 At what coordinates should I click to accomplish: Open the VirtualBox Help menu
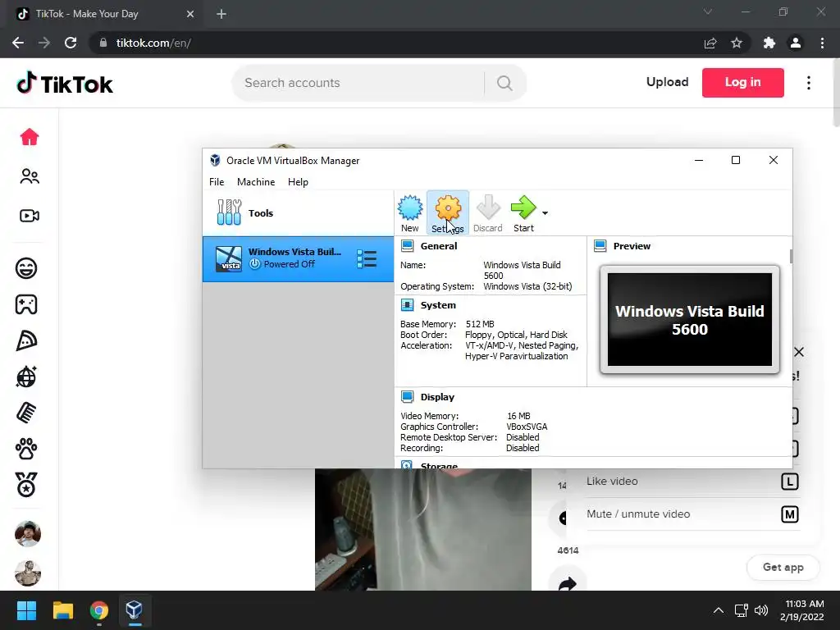pos(298,182)
